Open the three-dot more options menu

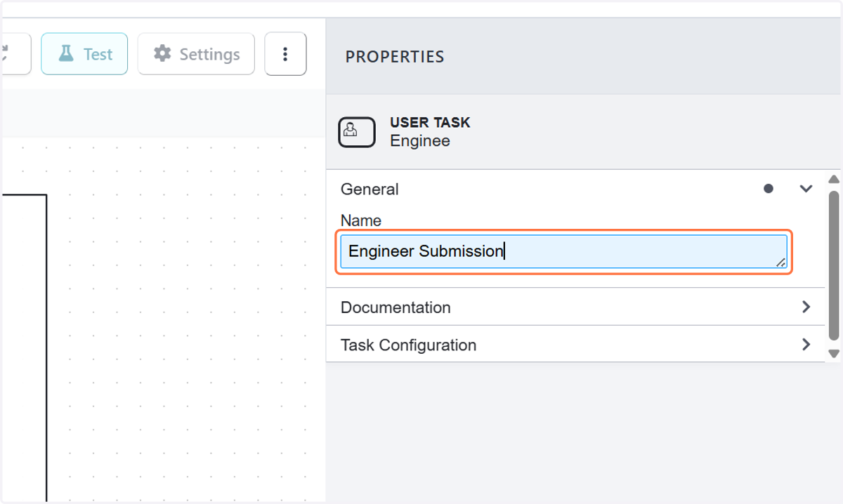[x=285, y=54]
